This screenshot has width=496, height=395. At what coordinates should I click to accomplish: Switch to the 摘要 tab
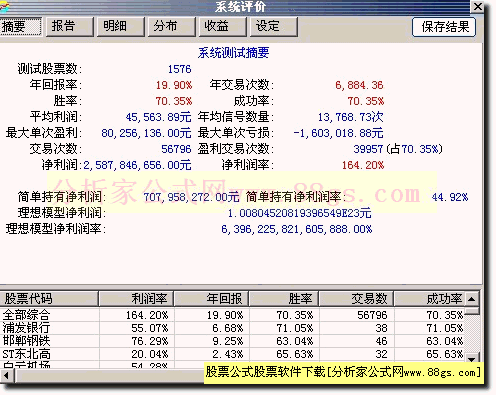(x=20, y=27)
